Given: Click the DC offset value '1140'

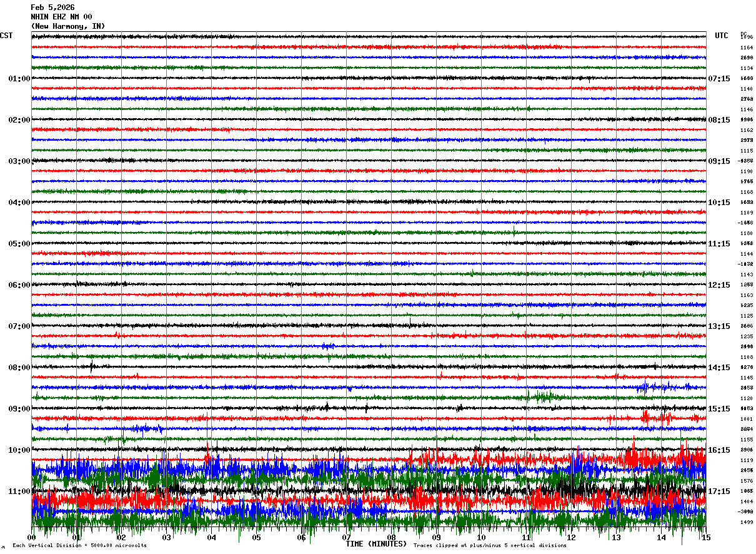Looking at the screenshot, I should pos(747,89).
